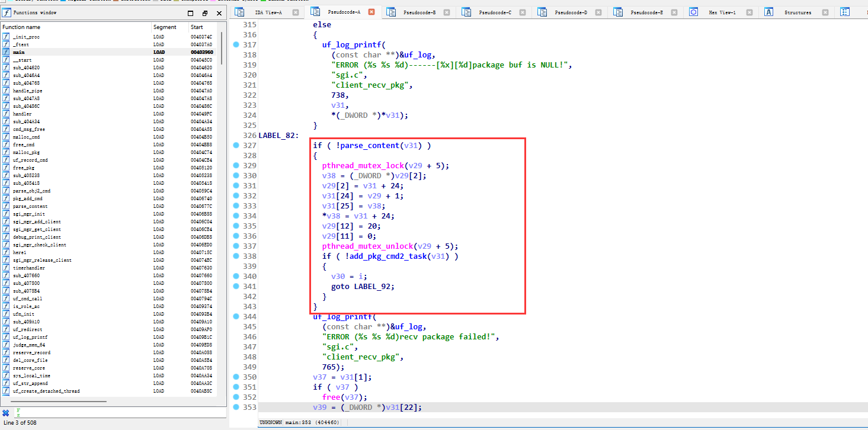Screen dimensions: 868x430
Task: Click function icon beside handle_pipe
Action: [7, 91]
